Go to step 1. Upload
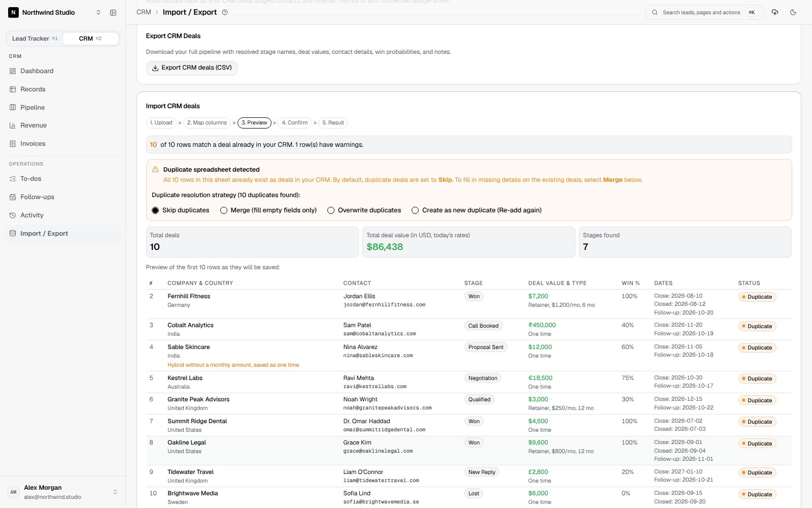Viewport: 812px width, 508px height. click(161, 123)
